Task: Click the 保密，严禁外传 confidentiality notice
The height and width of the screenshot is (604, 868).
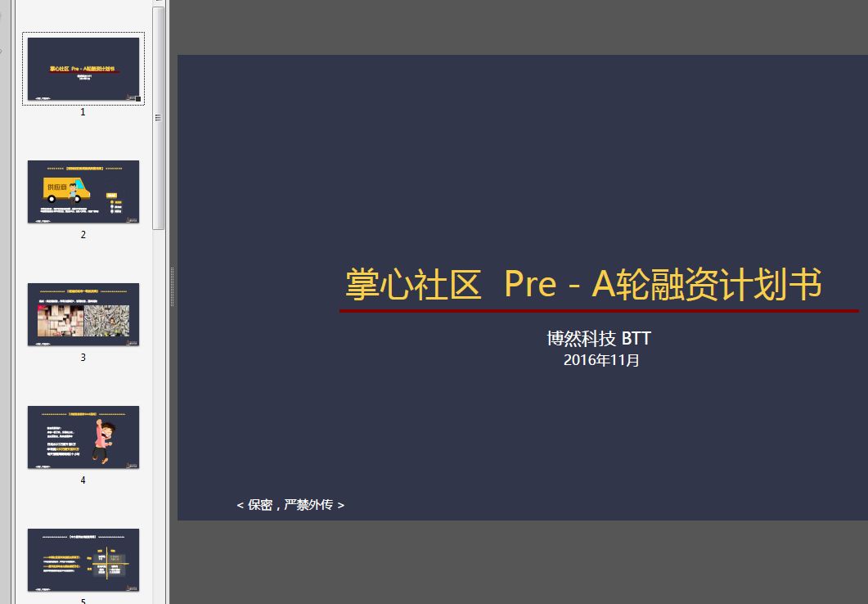Action: pyautogui.click(x=291, y=505)
